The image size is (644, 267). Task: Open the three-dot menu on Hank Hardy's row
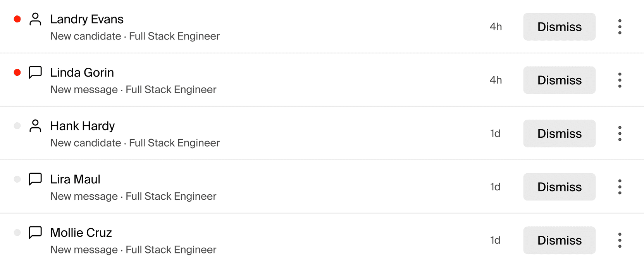point(620,133)
